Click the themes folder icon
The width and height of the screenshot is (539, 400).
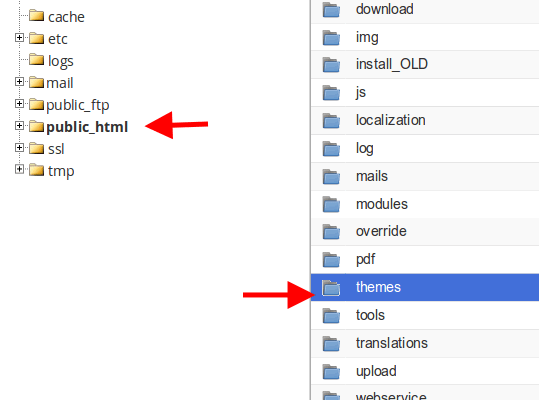point(331,287)
